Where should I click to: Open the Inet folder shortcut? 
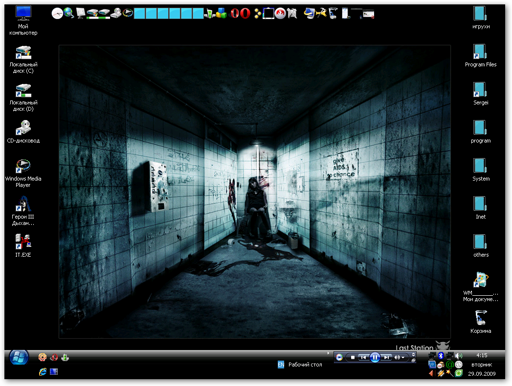(480, 208)
